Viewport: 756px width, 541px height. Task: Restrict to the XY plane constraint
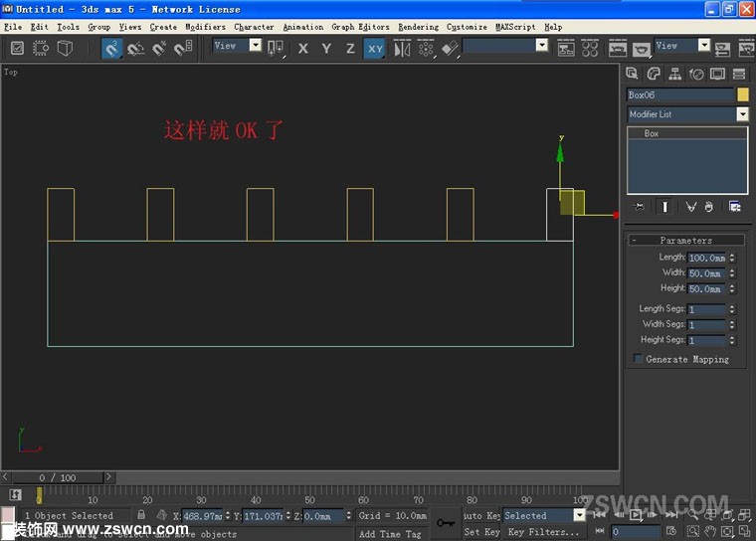(x=375, y=48)
